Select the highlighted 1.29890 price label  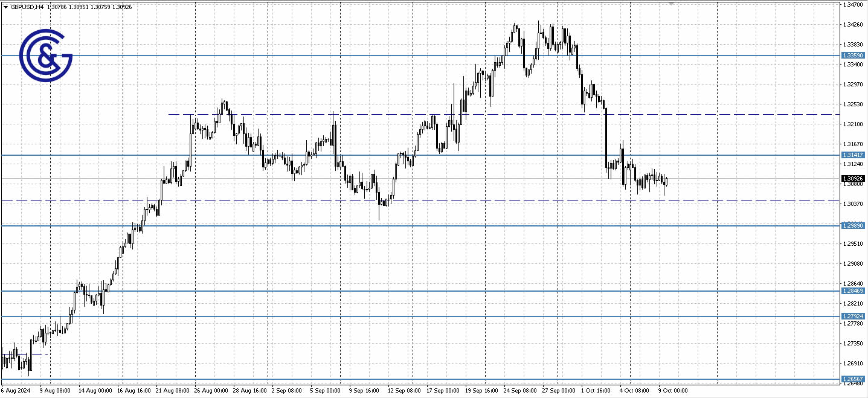coord(852,226)
